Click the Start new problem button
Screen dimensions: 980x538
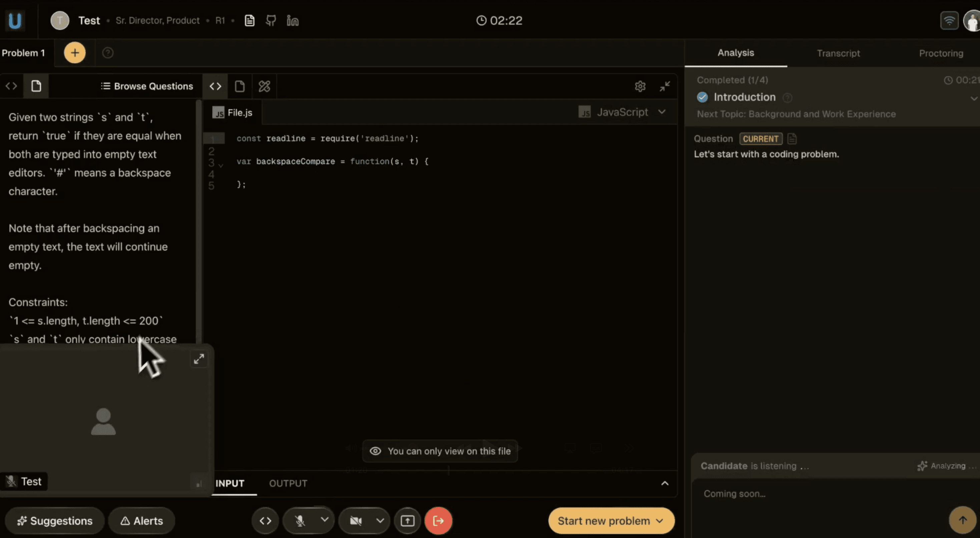[x=611, y=521]
